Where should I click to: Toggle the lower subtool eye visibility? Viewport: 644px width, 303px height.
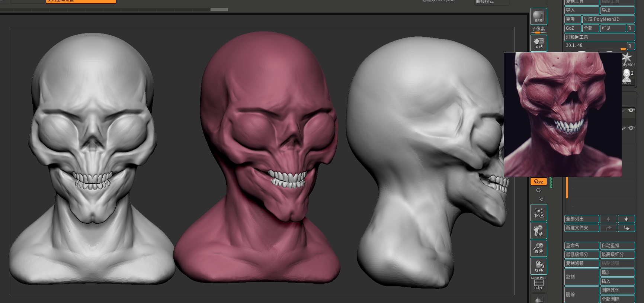pyautogui.click(x=631, y=128)
